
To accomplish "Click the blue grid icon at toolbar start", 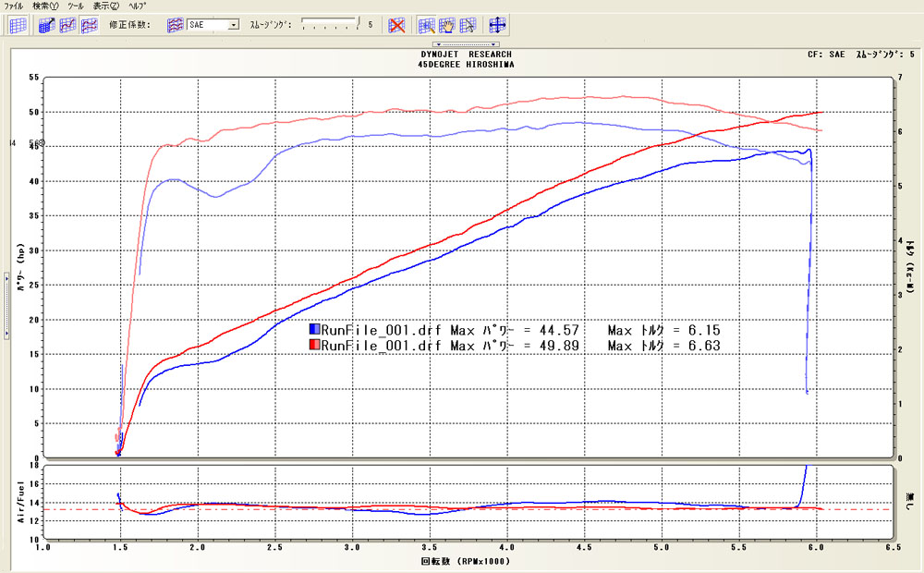I will (17, 25).
